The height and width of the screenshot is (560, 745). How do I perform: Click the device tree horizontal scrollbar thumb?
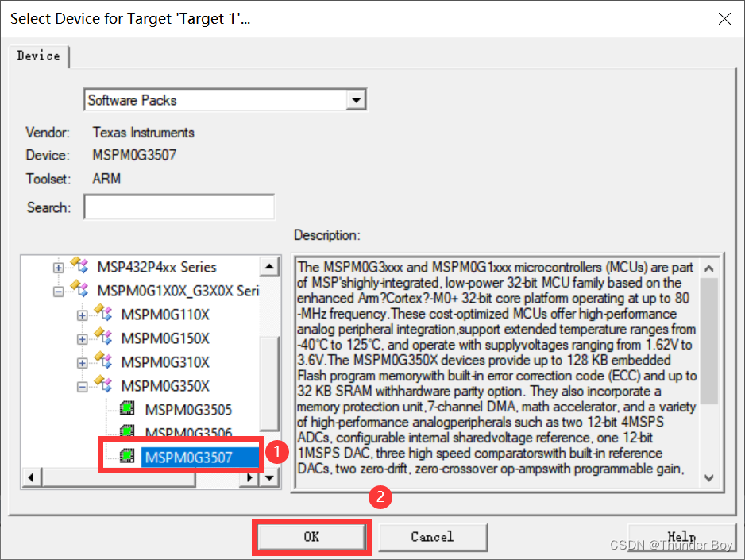coord(119,478)
